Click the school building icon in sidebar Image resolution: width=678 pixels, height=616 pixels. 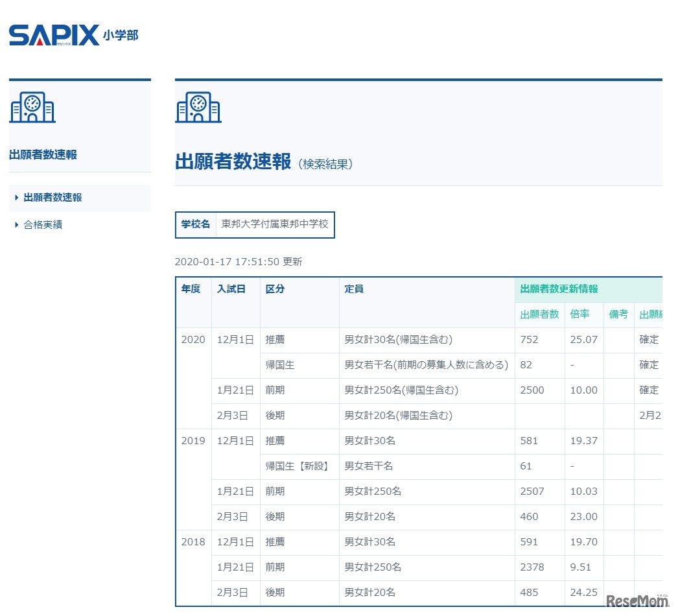click(32, 108)
